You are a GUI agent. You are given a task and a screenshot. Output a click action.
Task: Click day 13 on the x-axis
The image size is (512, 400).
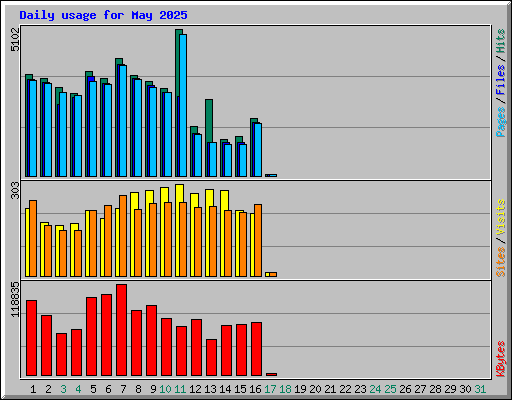pos(210,389)
